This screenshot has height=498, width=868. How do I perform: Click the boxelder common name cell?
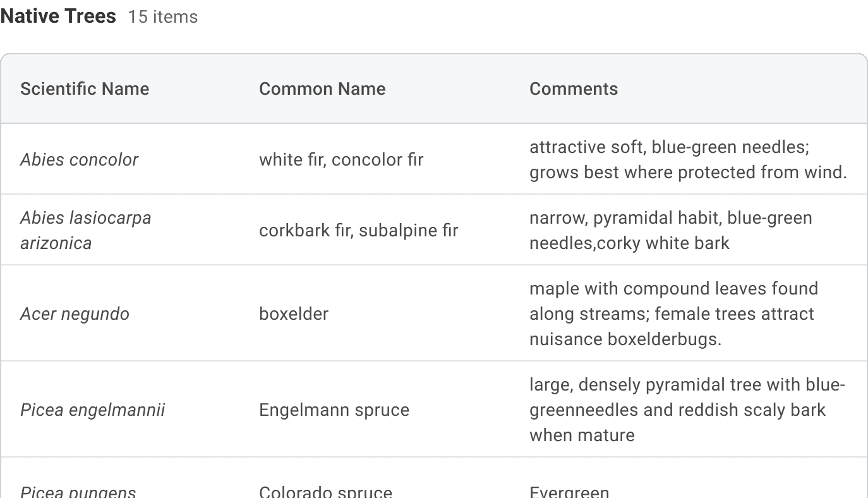tap(294, 313)
